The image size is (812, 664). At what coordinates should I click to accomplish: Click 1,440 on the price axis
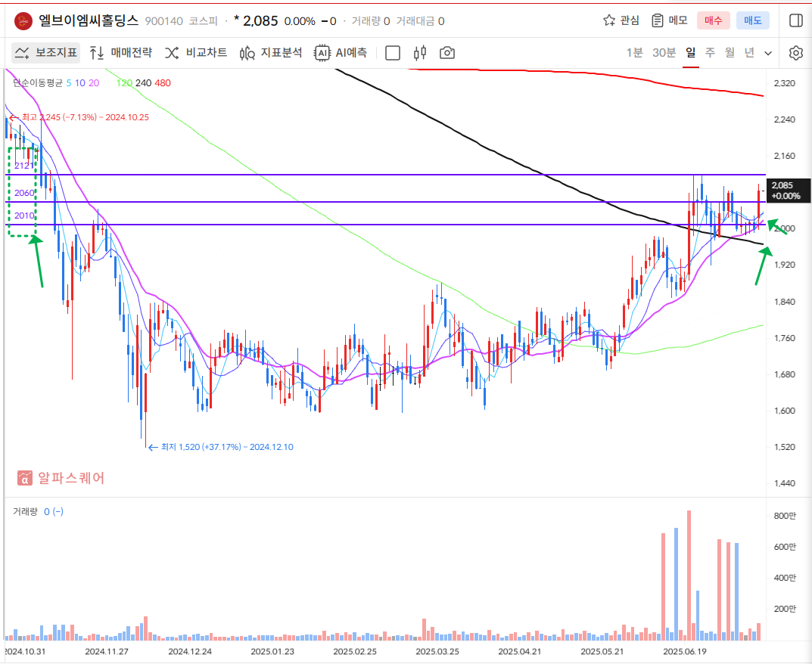click(784, 483)
